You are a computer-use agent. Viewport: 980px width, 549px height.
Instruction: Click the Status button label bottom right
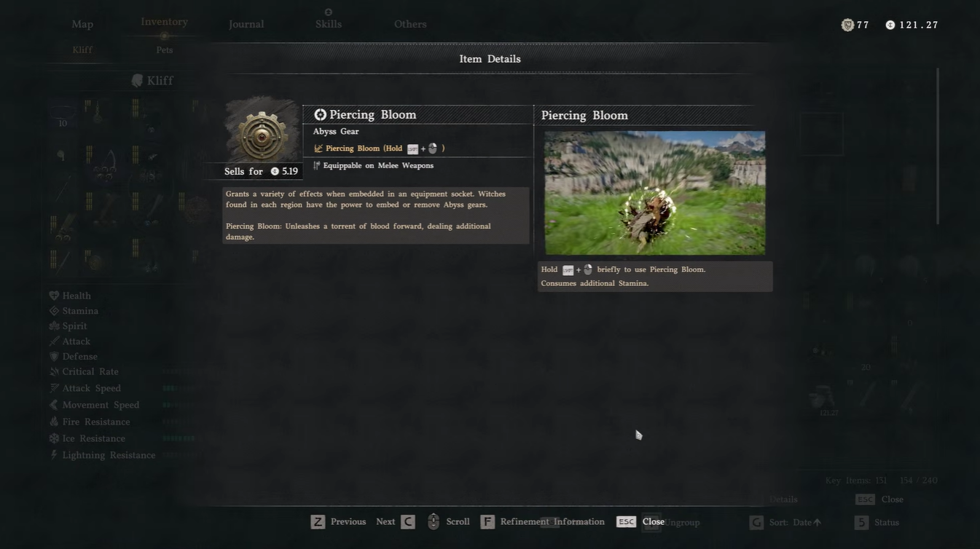[x=887, y=523]
